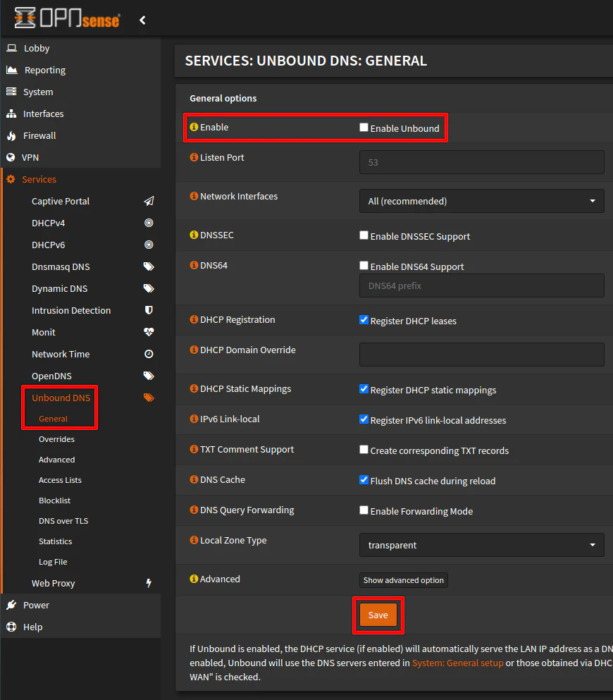Click the OpenDNS tags icon
The height and width of the screenshot is (700, 613).
click(x=149, y=376)
